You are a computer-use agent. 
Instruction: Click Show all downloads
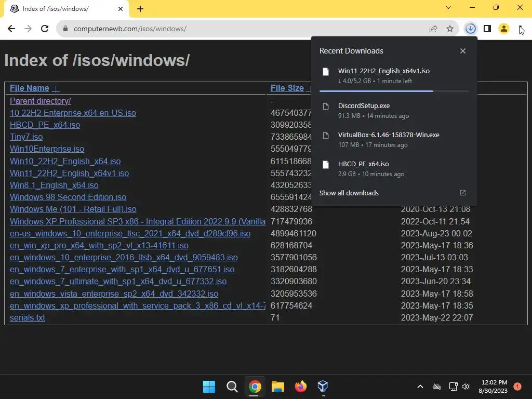tap(349, 193)
